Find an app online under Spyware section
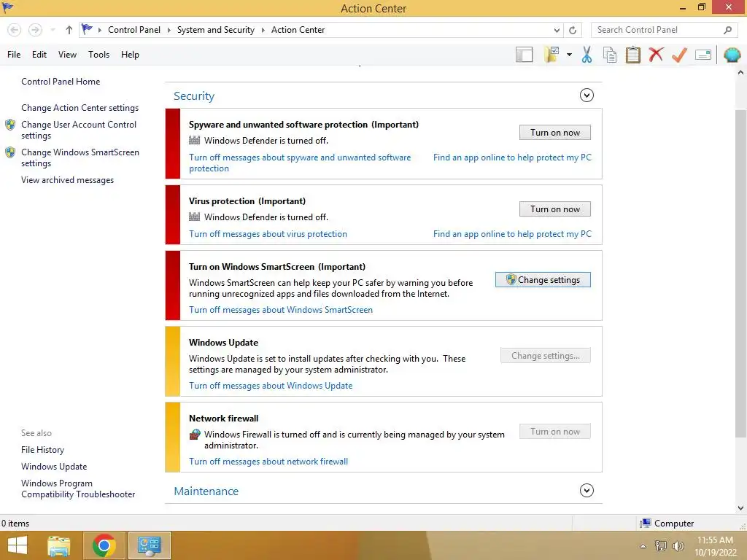Viewport: 747px width, 560px height. point(512,157)
